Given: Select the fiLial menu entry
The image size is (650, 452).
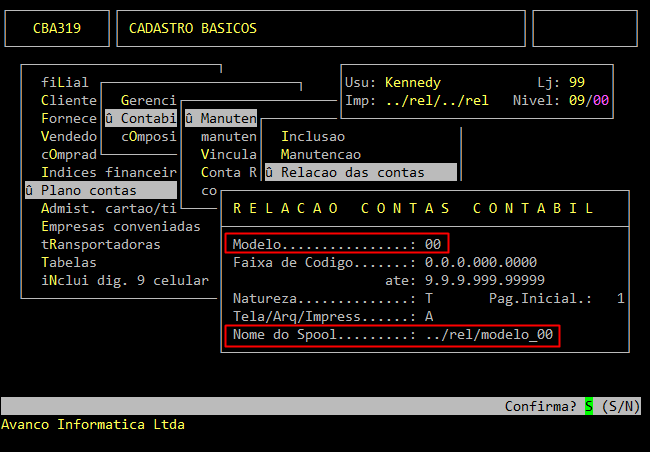Looking at the screenshot, I should (x=65, y=82).
